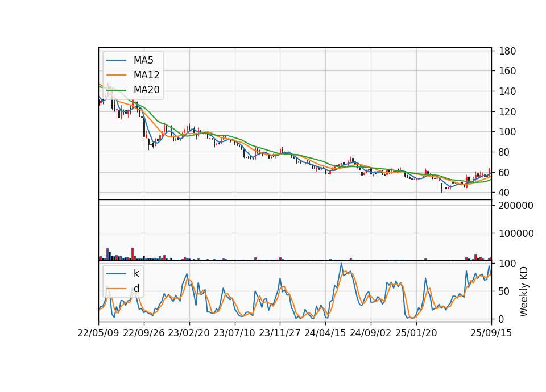This screenshot has height=392, width=546.
Task: Click the 180 price axis value
Action: [507, 51]
